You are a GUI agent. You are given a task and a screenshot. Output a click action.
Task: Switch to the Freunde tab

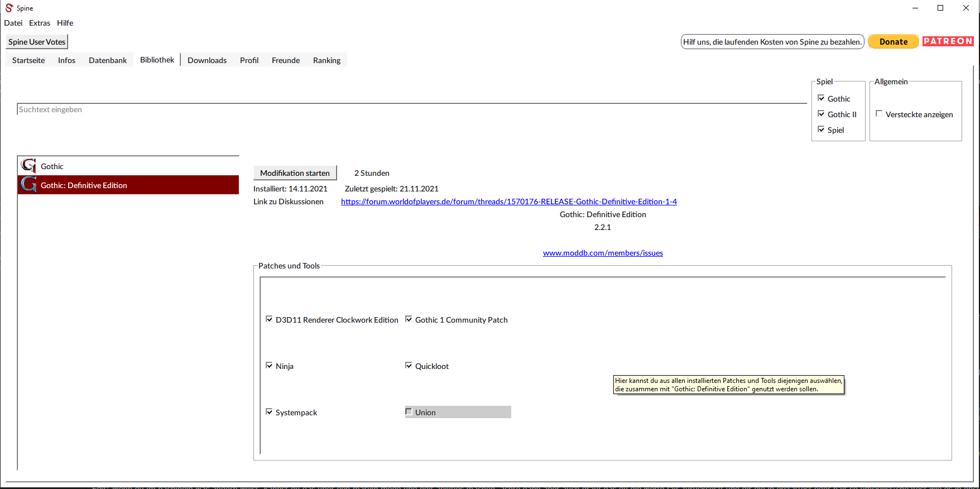(x=286, y=60)
